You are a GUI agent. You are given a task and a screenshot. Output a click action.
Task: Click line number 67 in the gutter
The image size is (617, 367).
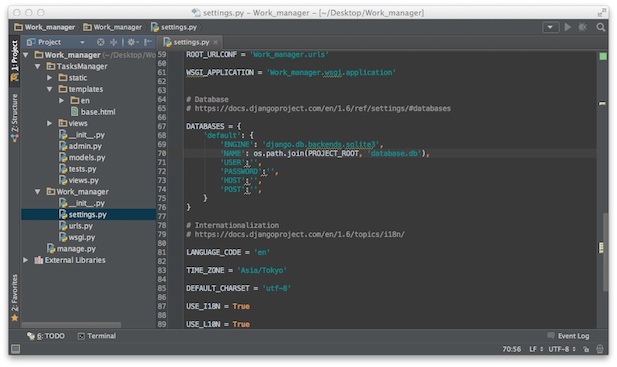[x=162, y=126]
